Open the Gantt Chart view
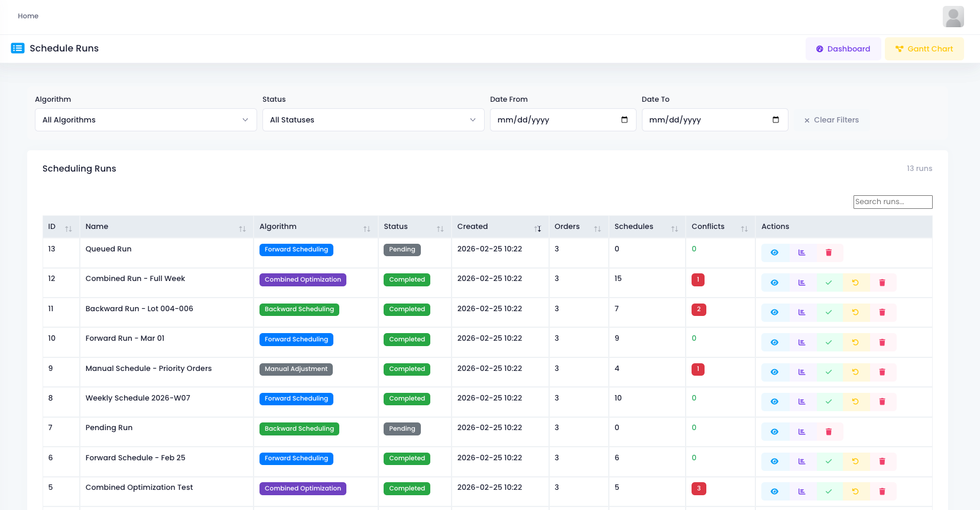980x510 pixels. (x=924, y=49)
